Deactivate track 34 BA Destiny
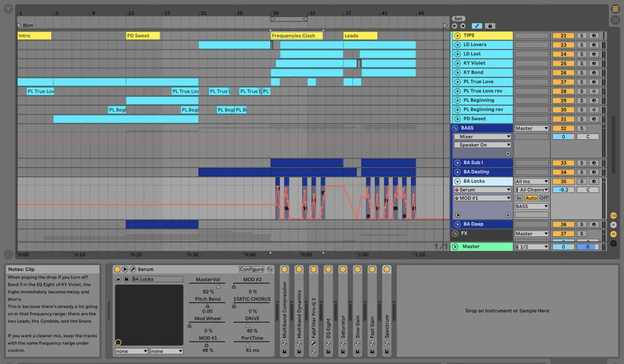This screenshot has width=624, height=364. pos(563,172)
